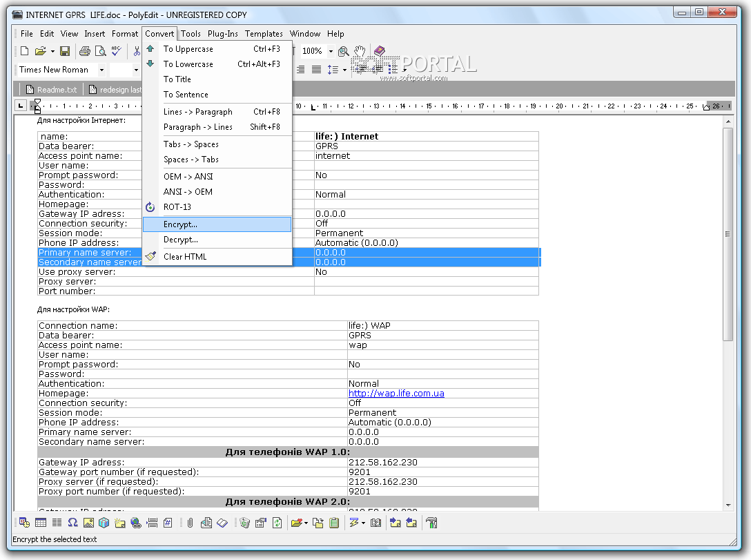
Task: Click the align right icon
Action: (301, 70)
